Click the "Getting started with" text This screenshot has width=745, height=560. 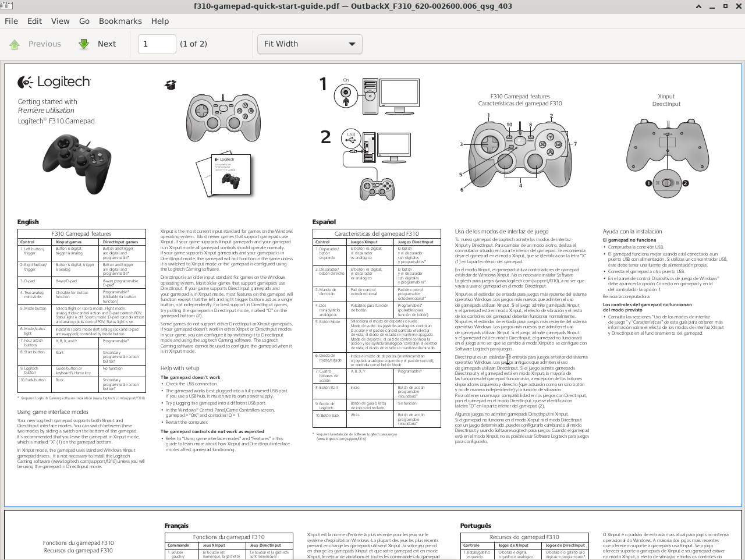click(47, 102)
